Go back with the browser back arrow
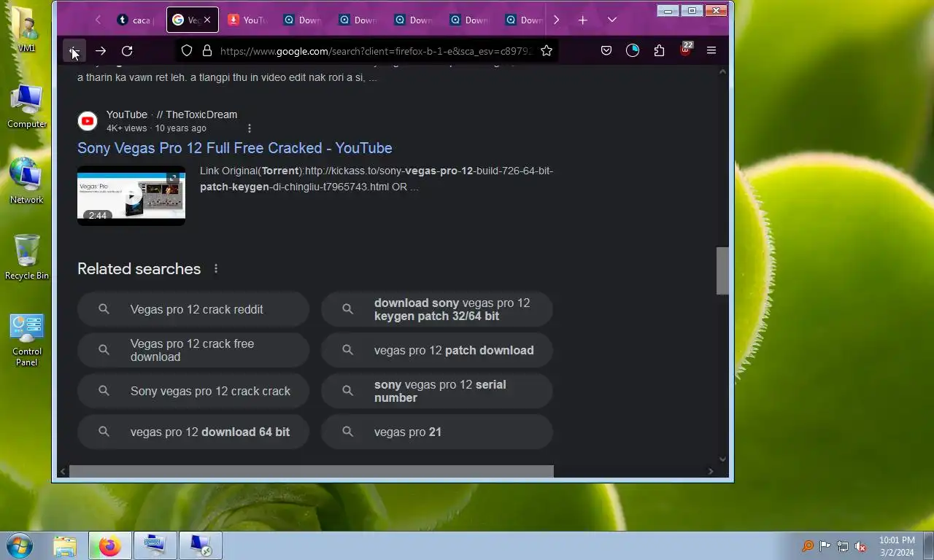 pos(74,51)
